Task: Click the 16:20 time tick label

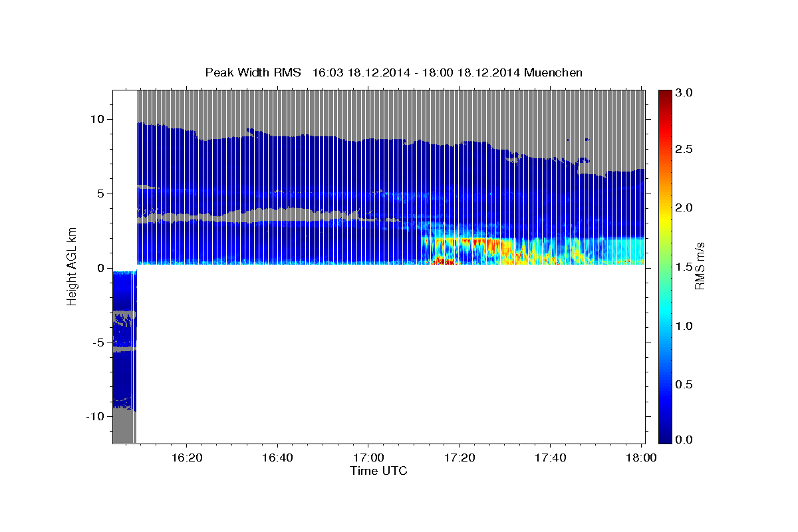Action: click(x=186, y=458)
